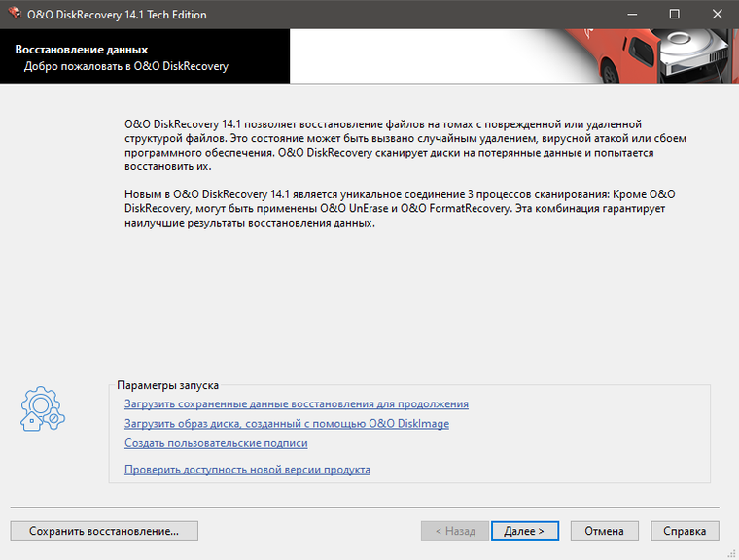Screen dimensions: 739x560
Task: Cancel the wizard with Отмена
Action: (x=604, y=531)
